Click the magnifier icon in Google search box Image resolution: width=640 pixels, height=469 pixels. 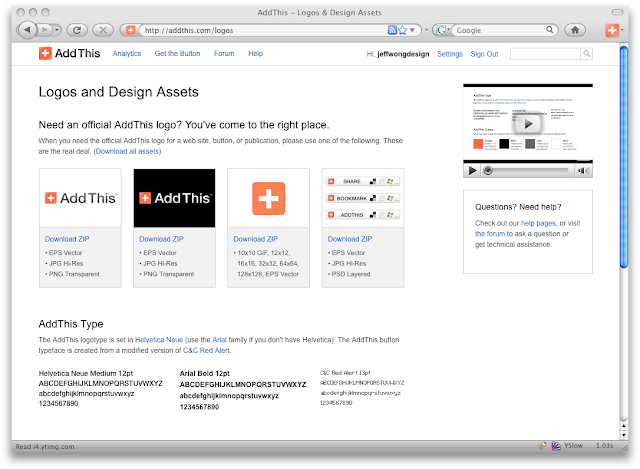pyautogui.click(x=550, y=30)
